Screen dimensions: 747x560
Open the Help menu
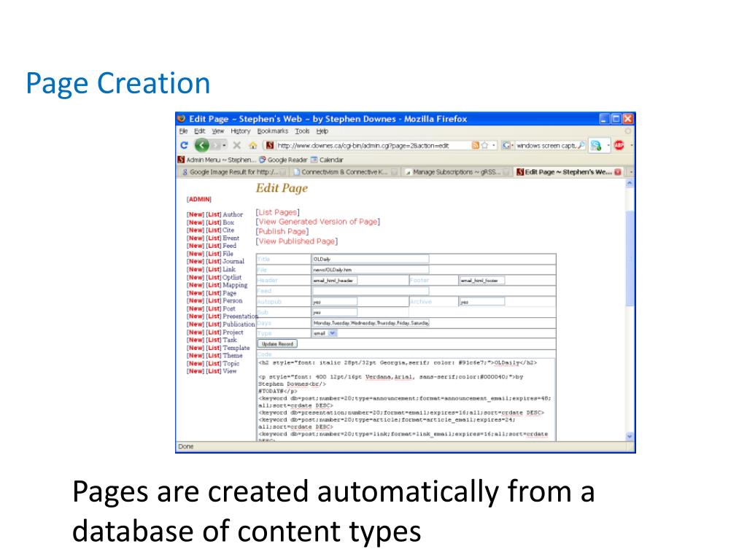point(322,131)
